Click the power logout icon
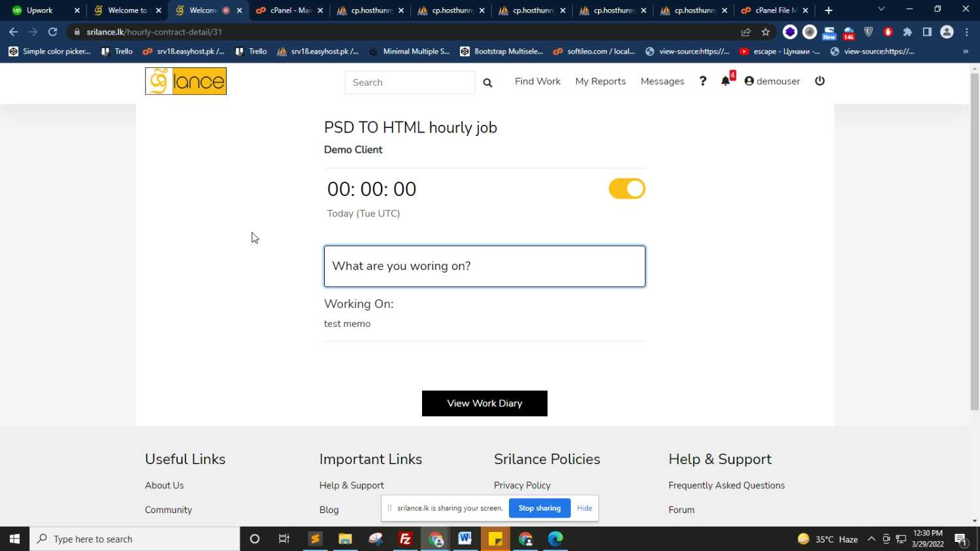 (820, 81)
